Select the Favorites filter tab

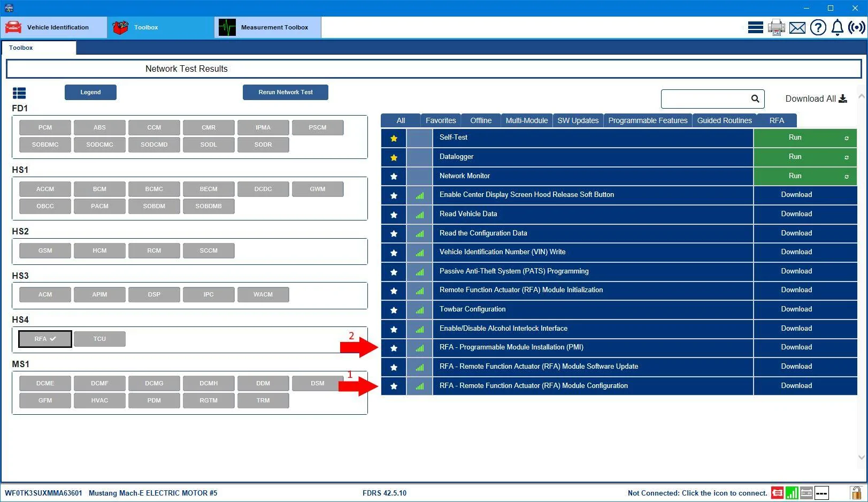441,120
